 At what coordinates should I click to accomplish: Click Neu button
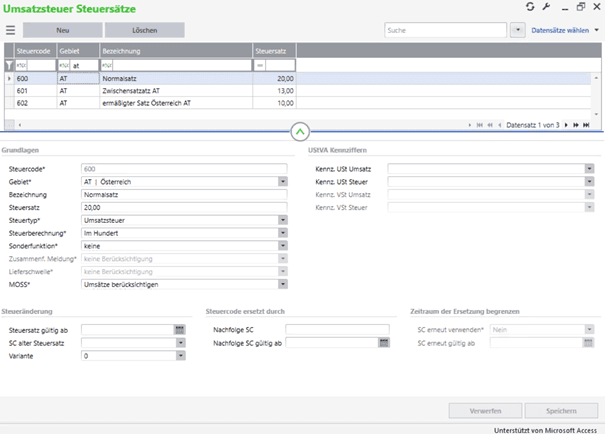[x=63, y=30]
